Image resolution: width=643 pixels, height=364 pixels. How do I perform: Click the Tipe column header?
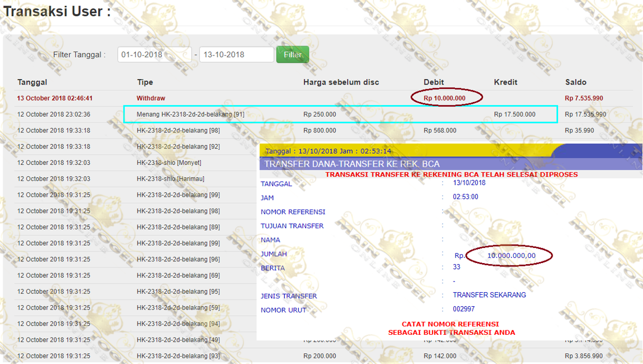(x=145, y=82)
